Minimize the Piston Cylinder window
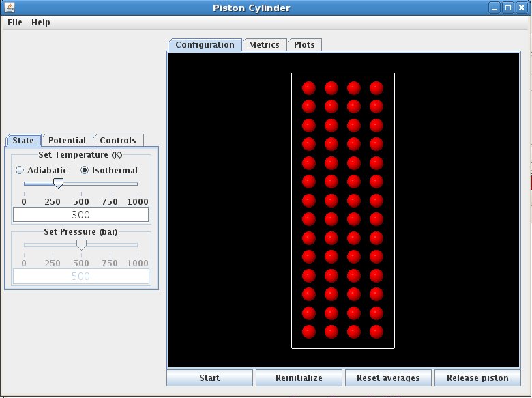The image size is (532, 398). click(494, 8)
